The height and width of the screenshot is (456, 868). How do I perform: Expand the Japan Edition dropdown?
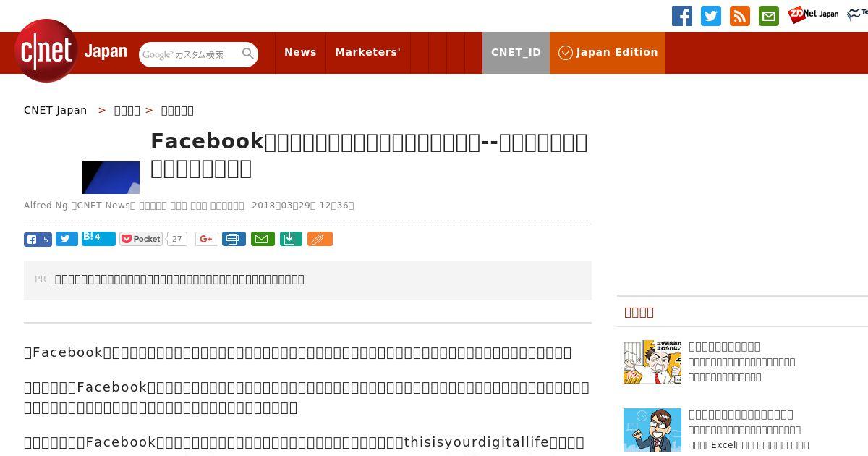[x=608, y=52]
